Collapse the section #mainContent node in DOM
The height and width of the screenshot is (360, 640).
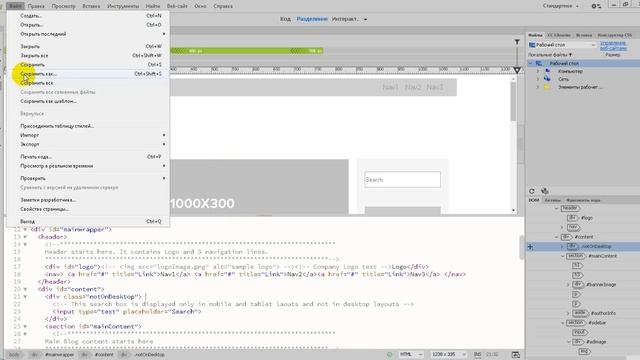(x=562, y=256)
